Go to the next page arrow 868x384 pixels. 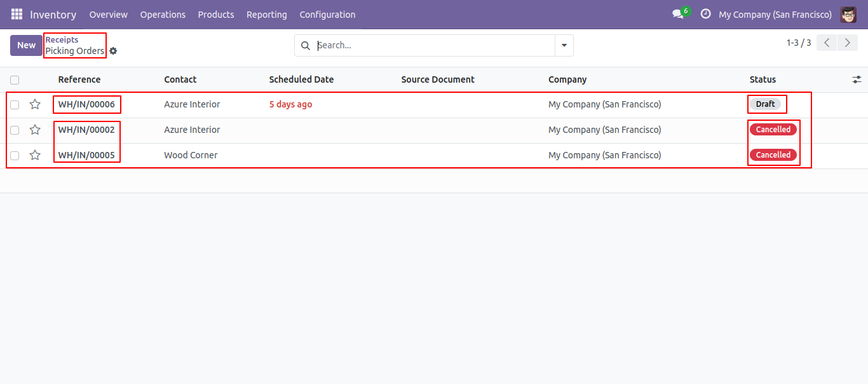(x=848, y=43)
